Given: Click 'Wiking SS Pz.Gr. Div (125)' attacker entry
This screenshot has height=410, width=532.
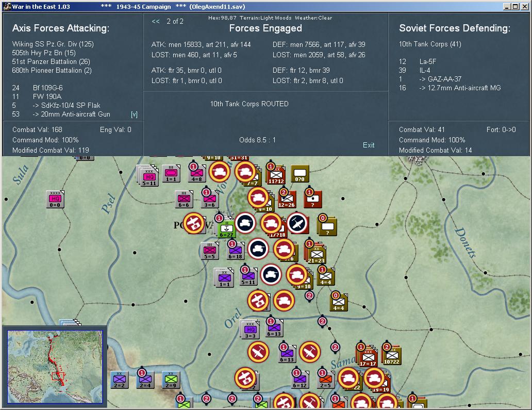Looking at the screenshot, I should (53, 44).
